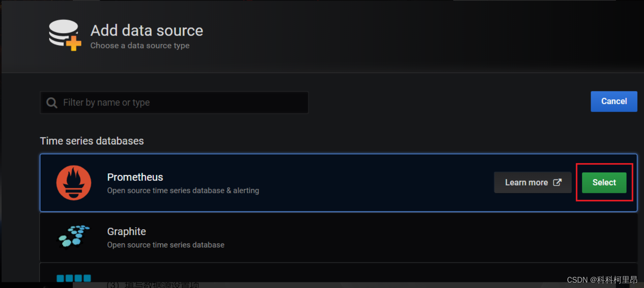The width and height of the screenshot is (644, 288).
Task: Cancel adding a data source
Action: (x=614, y=101)
